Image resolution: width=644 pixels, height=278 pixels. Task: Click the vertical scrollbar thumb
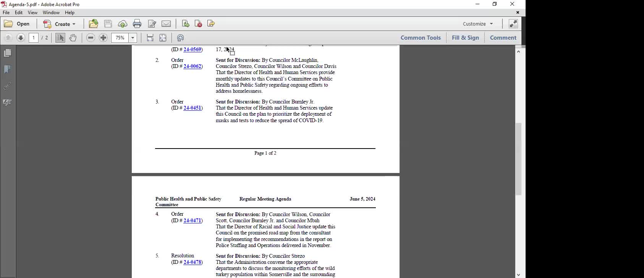[x=518, y=159]
